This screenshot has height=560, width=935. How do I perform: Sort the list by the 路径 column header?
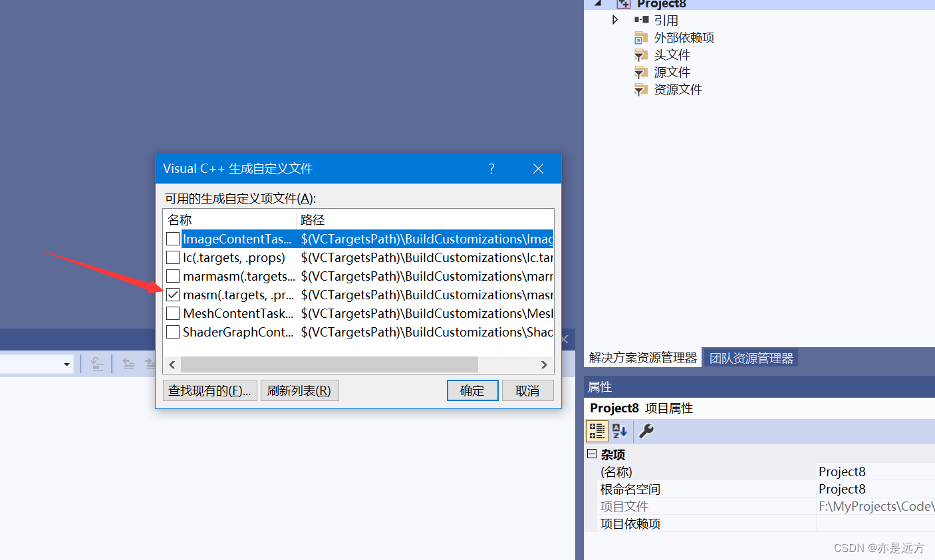point(425,219)
